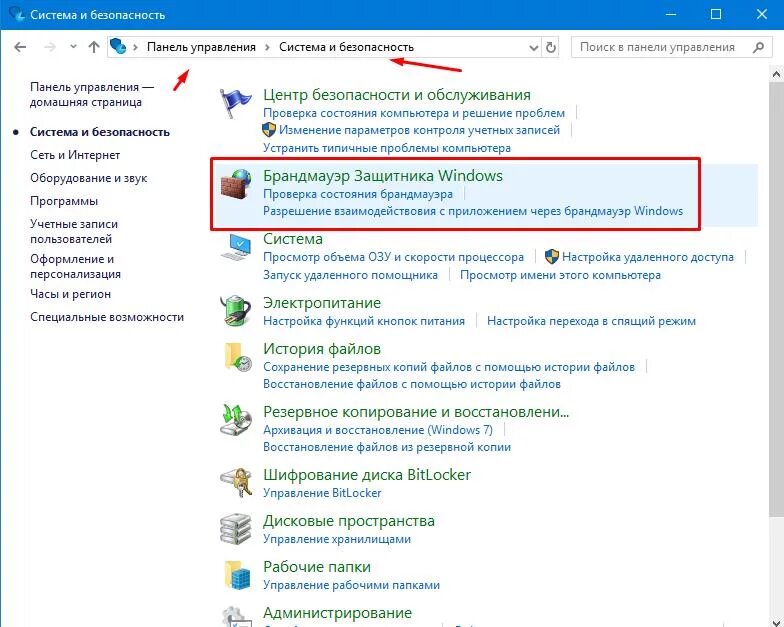This screenshot has height=627, width=784.
Task: Click the search magnifier icon
Action: pyautogui.click(x=758, y=47)
